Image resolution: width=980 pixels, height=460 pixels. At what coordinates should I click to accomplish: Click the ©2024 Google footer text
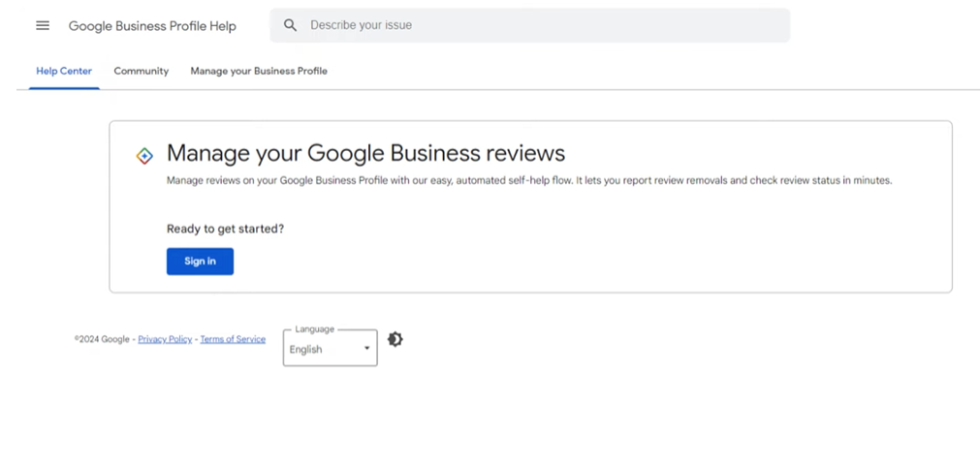(102, 340)
